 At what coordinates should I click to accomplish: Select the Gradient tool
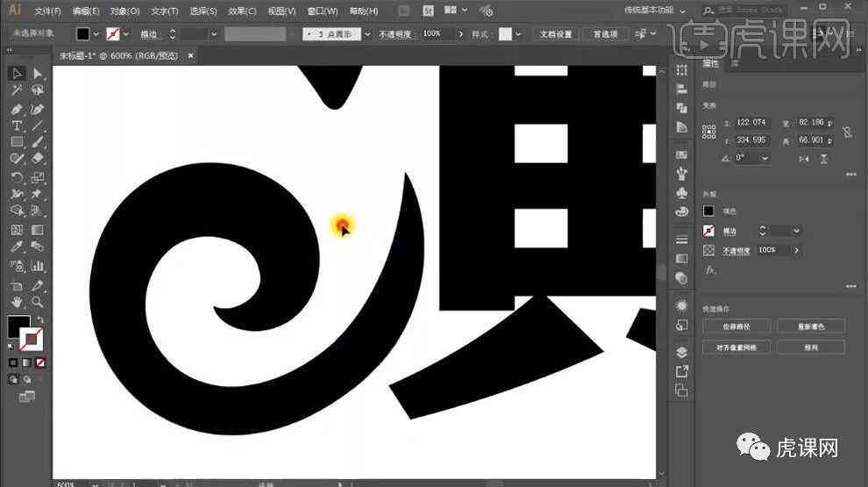pos(37,230)
